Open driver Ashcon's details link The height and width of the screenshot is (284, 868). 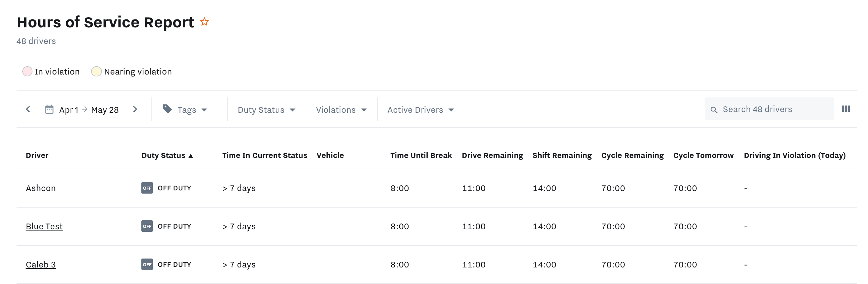click(41, 188)
